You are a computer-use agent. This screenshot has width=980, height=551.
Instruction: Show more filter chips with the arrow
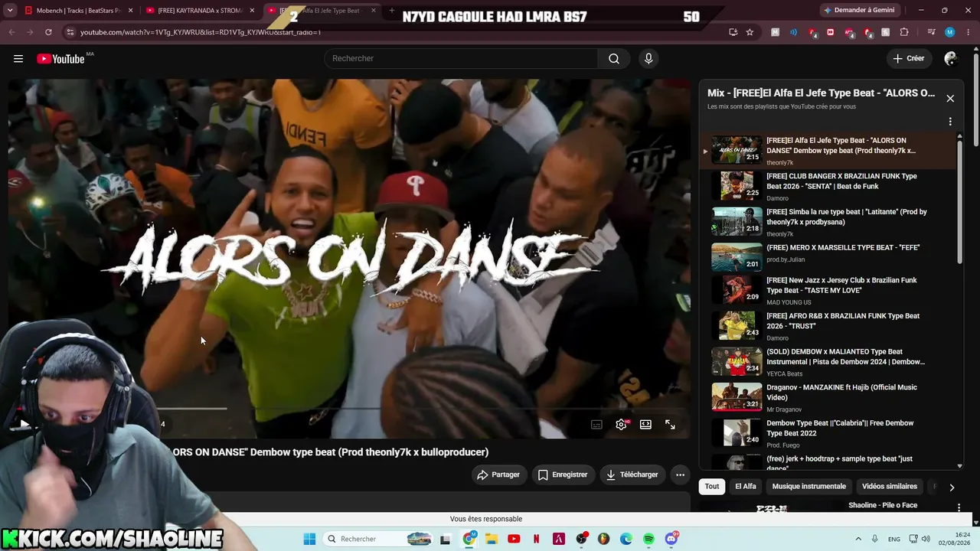click(952, 487)
